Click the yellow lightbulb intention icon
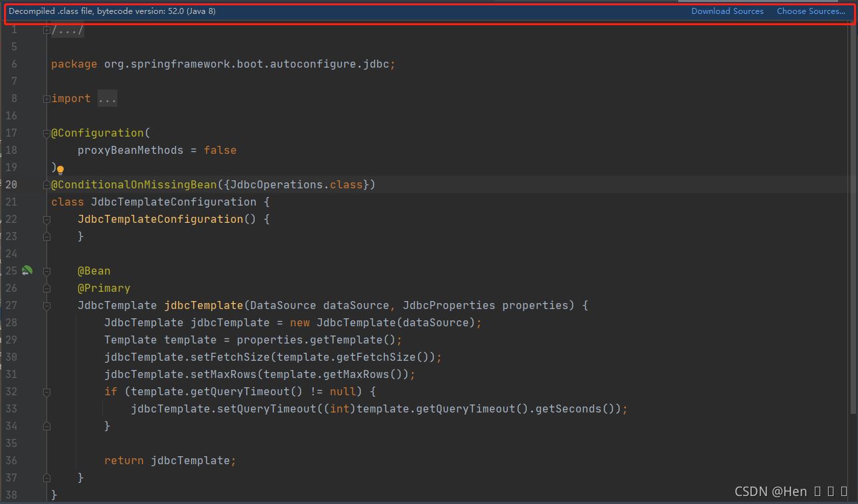The image size is (858, 504). (x=60, y=170)
